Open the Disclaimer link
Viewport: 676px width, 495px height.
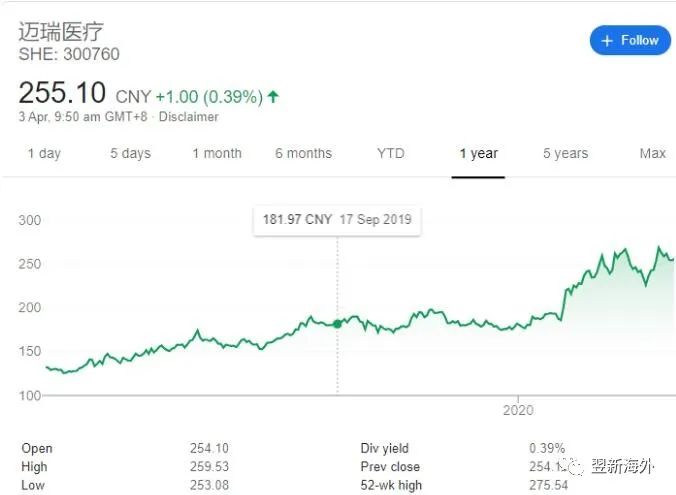tap(188, 117)
